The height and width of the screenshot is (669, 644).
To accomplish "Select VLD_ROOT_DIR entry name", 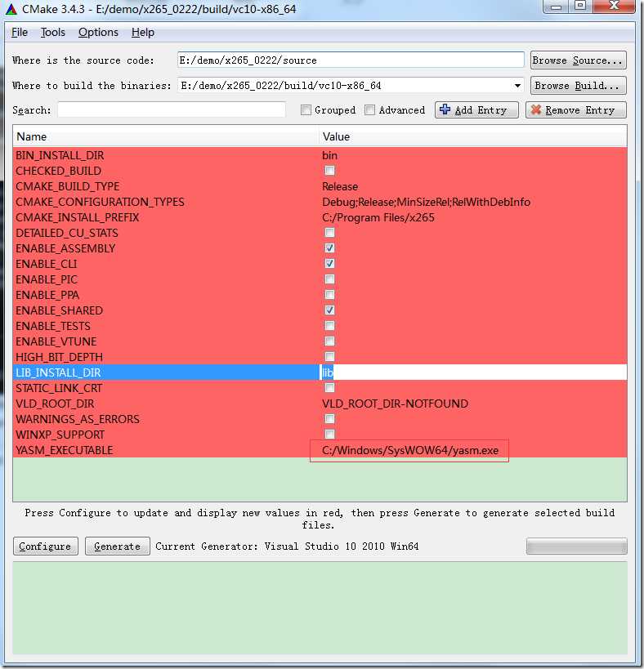I will point(55,404).
